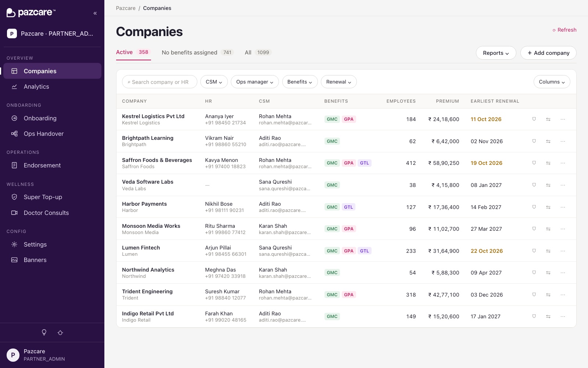The image size is (588, 368).
Task: Open the Pazcare PARTNER_ADMIN workspace switcher
Action: tap(52, 33)
